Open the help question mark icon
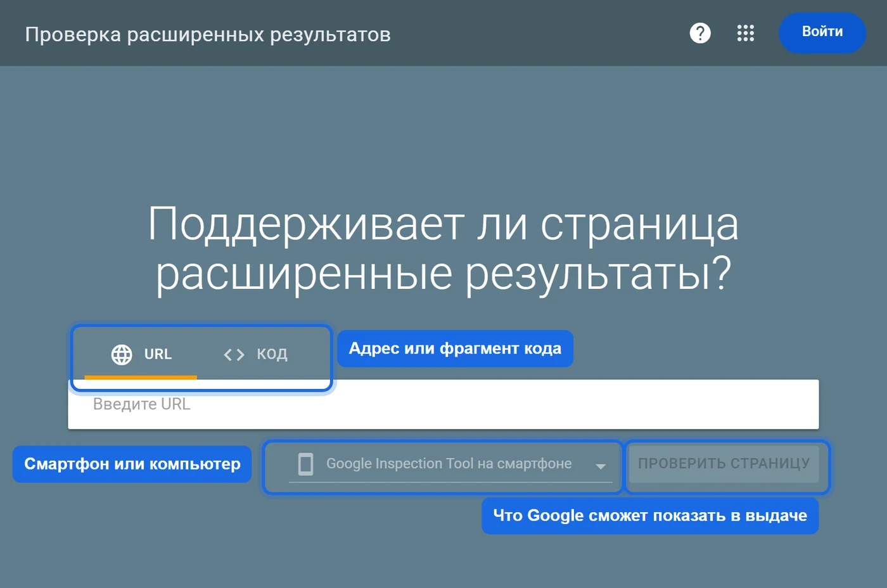The width and height of the screenshot is (887, 588). pos(700,33)
